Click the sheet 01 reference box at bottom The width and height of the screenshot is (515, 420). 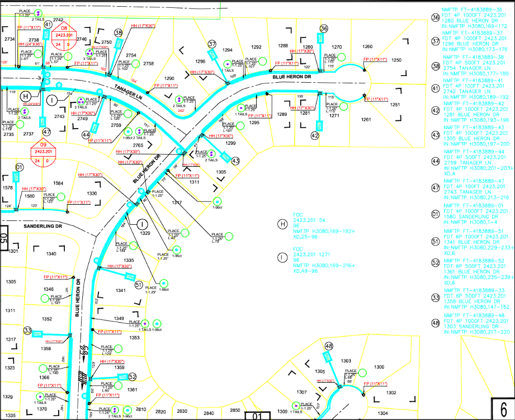(257, 416)
